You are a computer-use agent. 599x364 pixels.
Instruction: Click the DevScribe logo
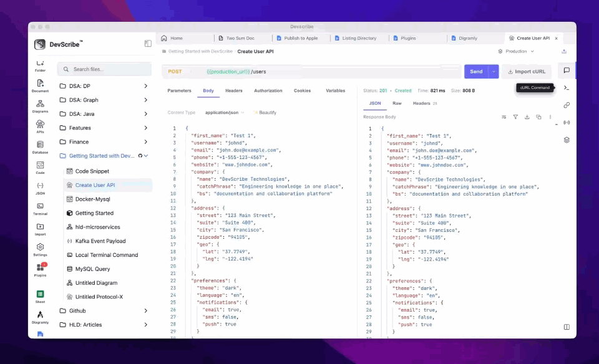[x=40, y=44]
